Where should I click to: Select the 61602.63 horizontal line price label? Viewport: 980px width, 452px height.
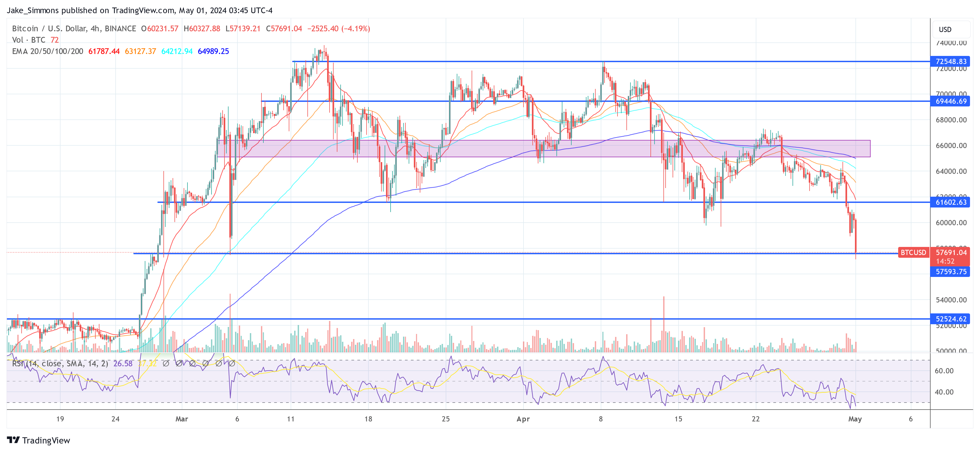click(x=950, y=202)
